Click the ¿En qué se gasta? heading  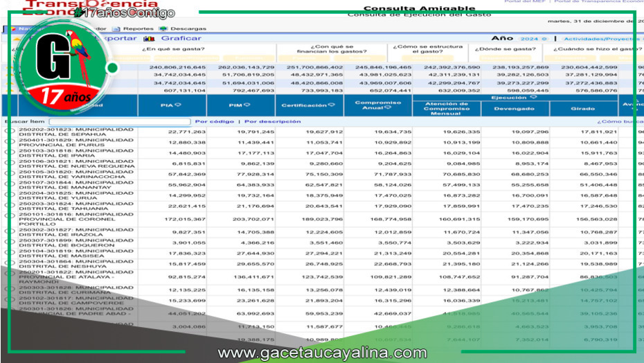click(173, 49)
